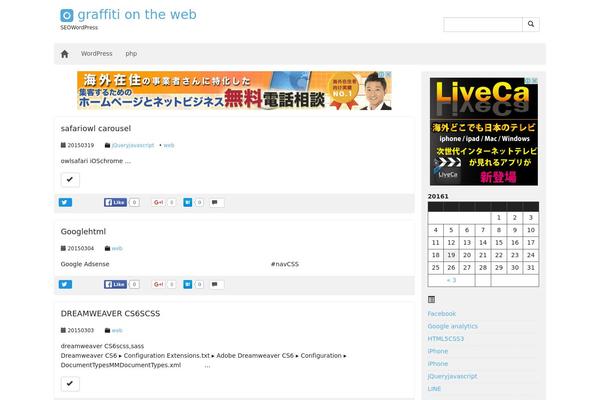The width and height of the screenshot is (600, 400).
Task: Tweet the safariowl carousel post
Action: point(65,202)
